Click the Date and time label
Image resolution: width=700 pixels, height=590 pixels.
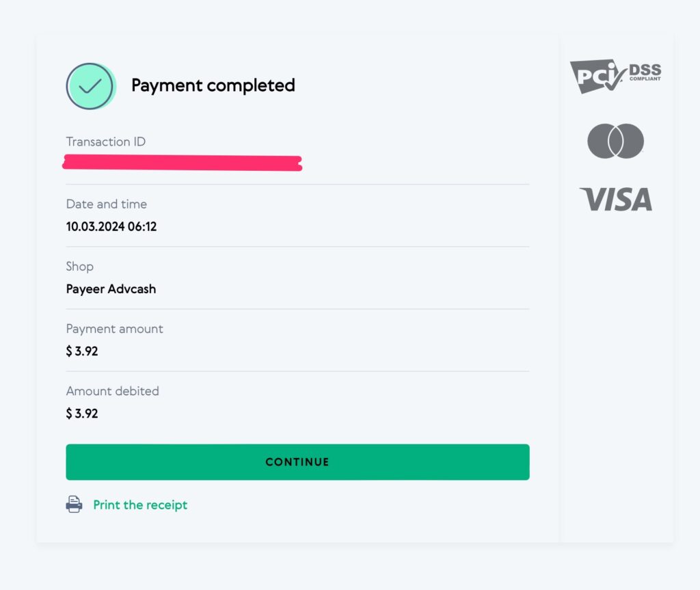[x=106, y=204]
